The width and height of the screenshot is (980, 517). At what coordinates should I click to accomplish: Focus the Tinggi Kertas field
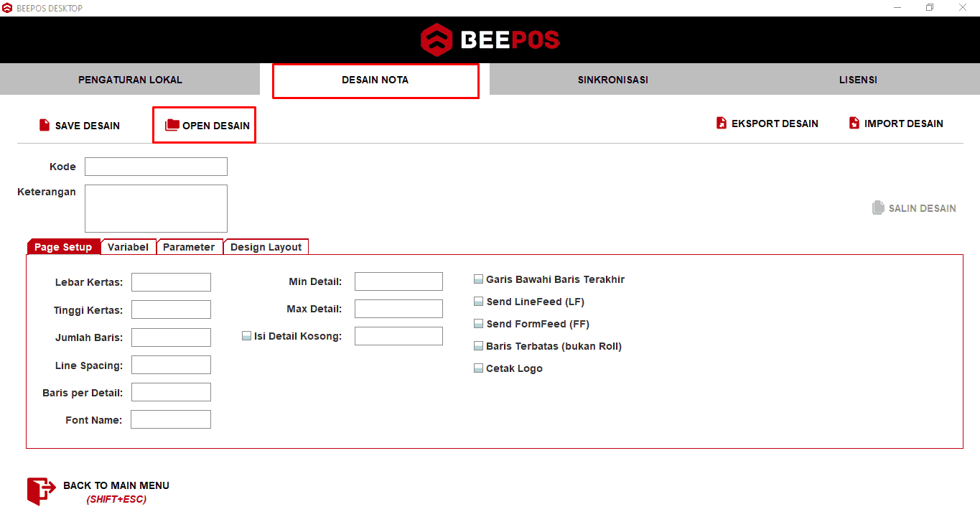pos(171,309)
